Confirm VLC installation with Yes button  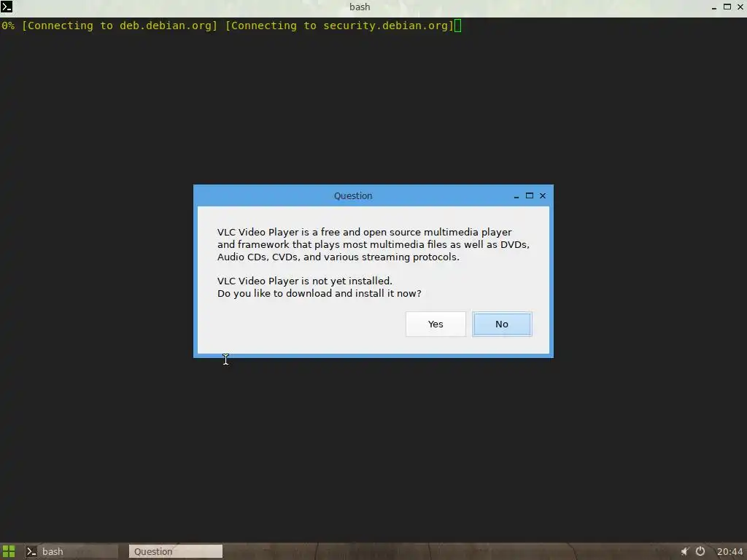436,324
